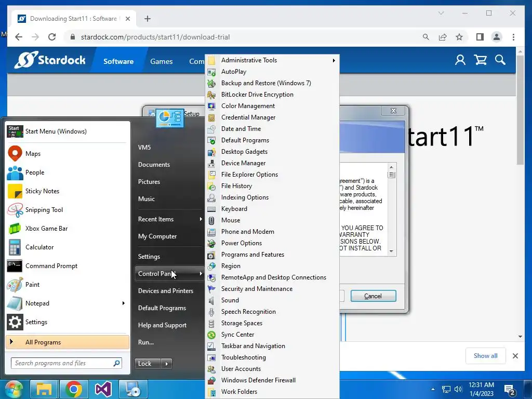Launch the Calculator icon
Screen dimensions: 532x399
(15, 247)
